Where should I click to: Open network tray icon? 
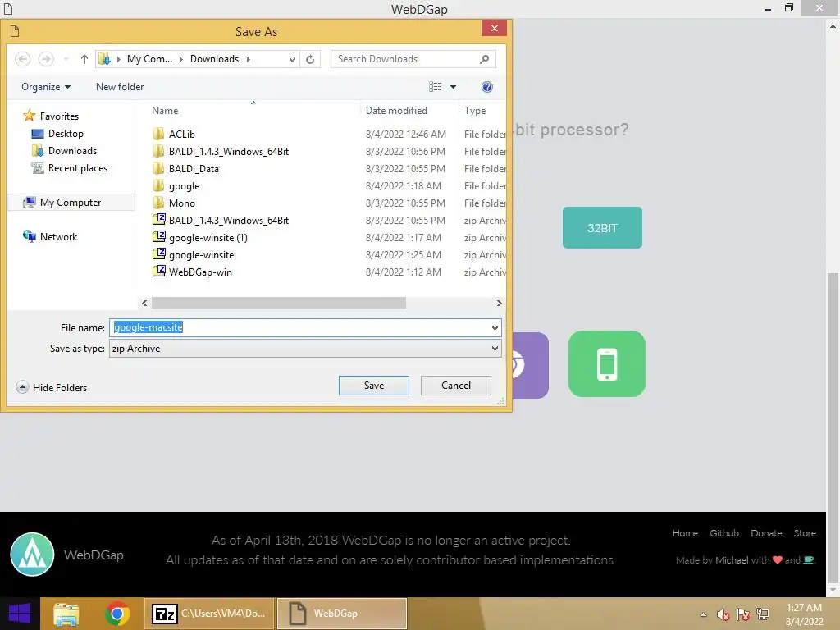(x=763, y=614)
